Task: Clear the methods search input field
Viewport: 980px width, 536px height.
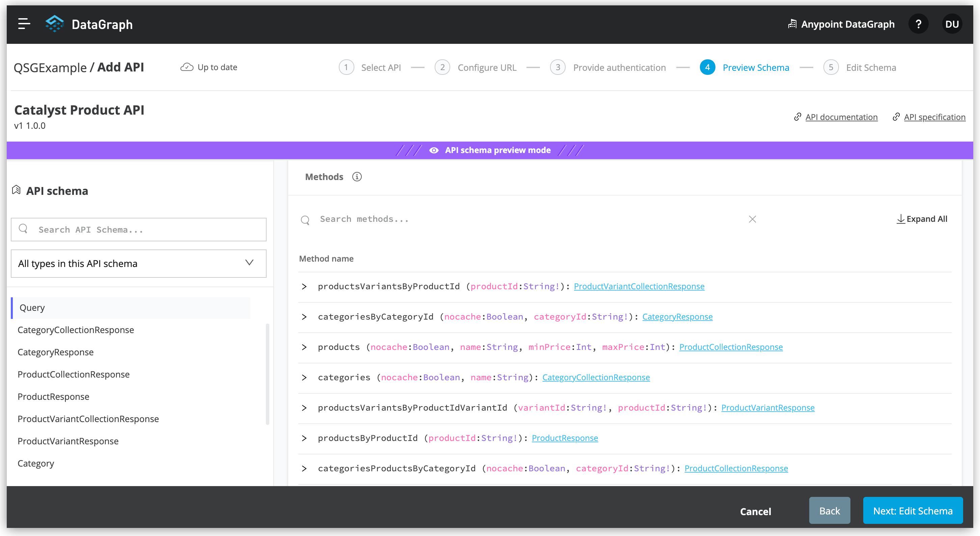Action: [x=753, y=219]
